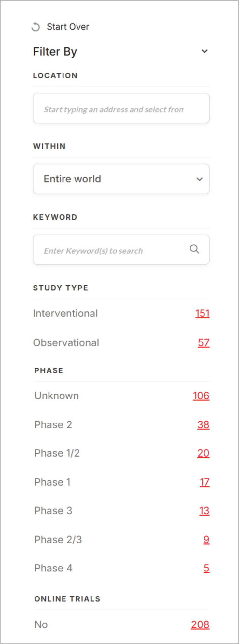This screenshot has width=239, height=644.
Task: Click the Start Over text link
Action: pyautogui.click(x=68, y=27)
